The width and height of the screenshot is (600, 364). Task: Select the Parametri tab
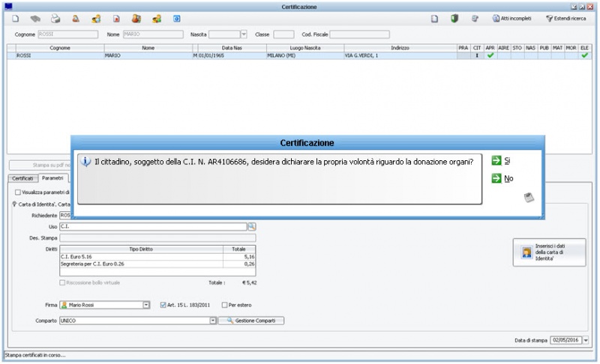[52, 179]
